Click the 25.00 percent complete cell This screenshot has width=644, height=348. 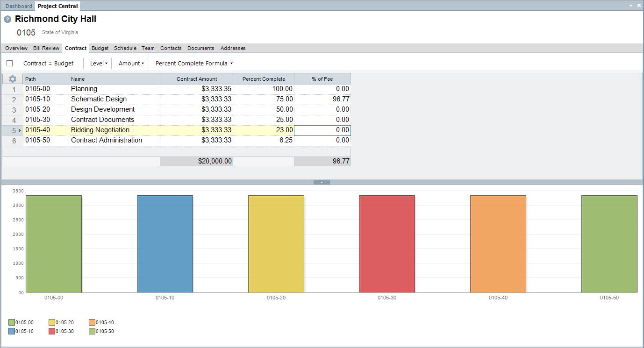[x=264, y=120]
